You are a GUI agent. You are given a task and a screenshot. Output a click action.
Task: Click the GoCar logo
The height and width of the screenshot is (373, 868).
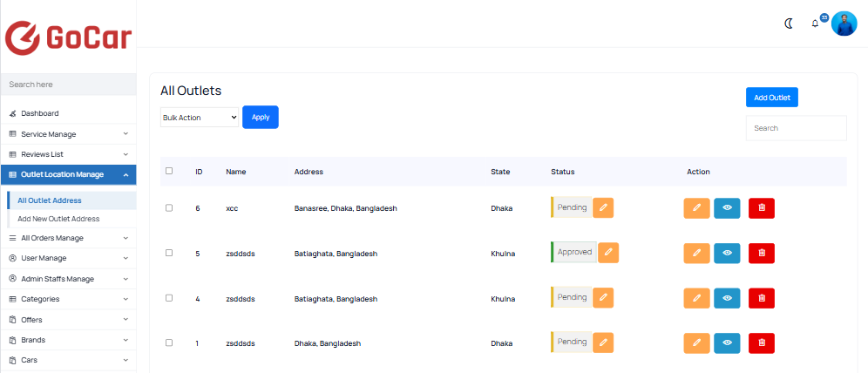pyautogui.click(x=69, y=38)
